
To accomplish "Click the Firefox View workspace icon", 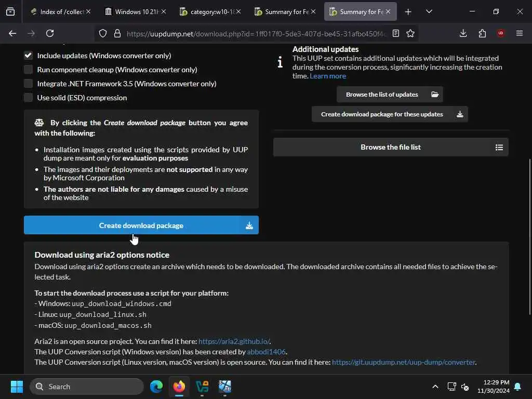I will click(10, 11).
